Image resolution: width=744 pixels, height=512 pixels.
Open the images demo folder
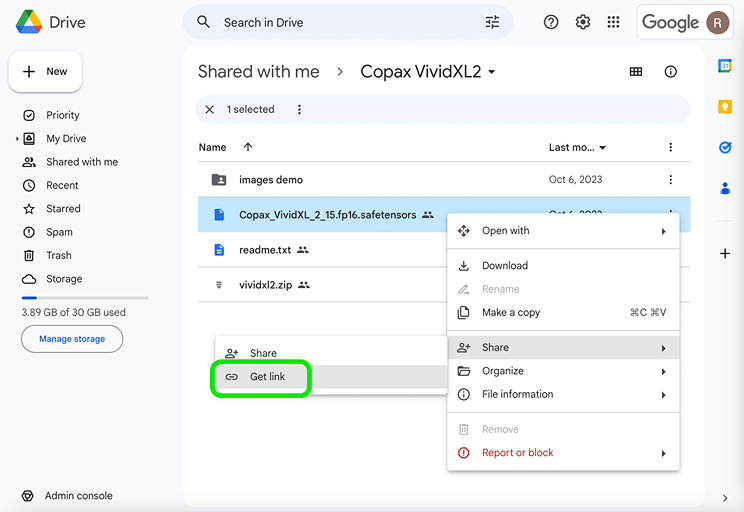(x=270, y=180)
